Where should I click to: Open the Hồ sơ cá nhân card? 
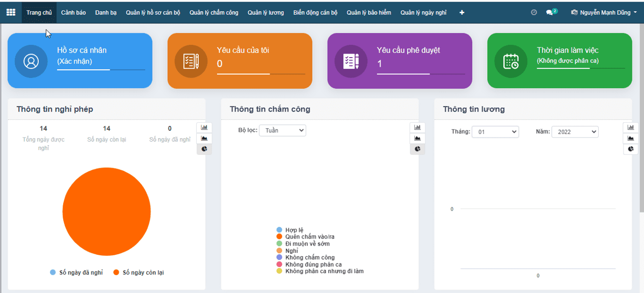[79, 61]
